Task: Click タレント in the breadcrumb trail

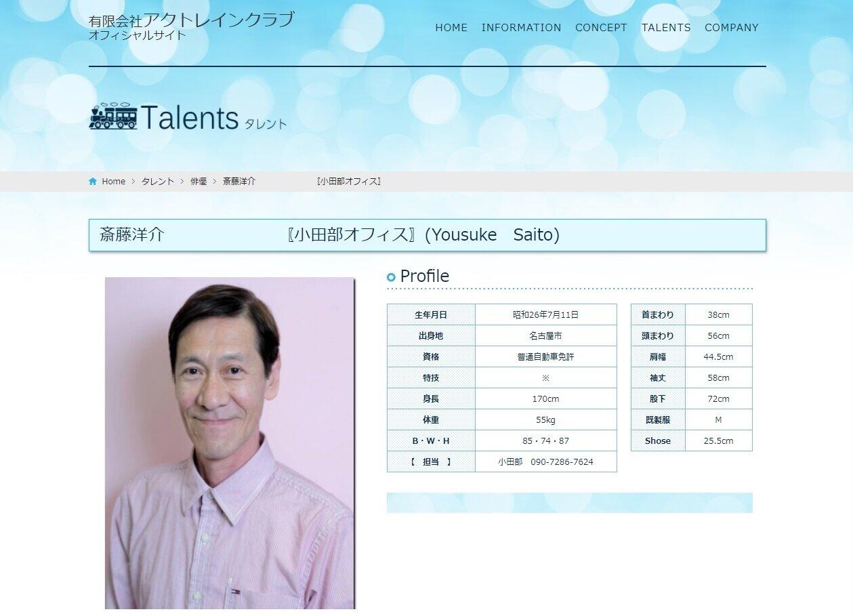Action: click(157, 181)
